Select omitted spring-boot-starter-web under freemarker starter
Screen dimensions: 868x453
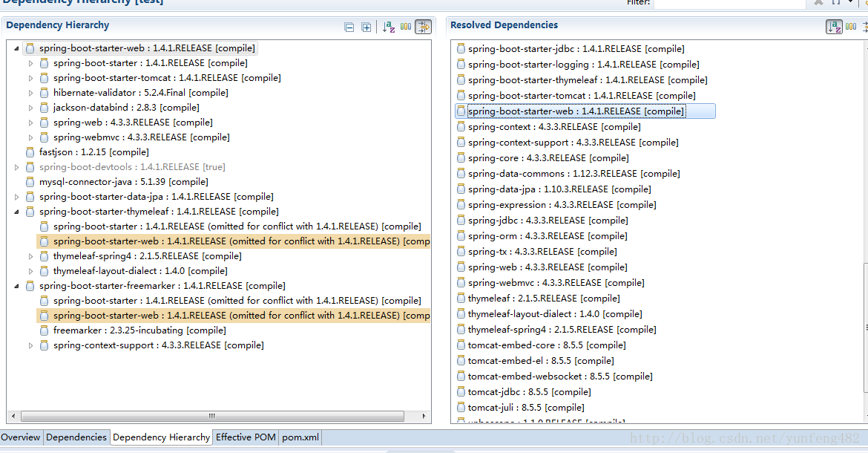click(234, 315)
